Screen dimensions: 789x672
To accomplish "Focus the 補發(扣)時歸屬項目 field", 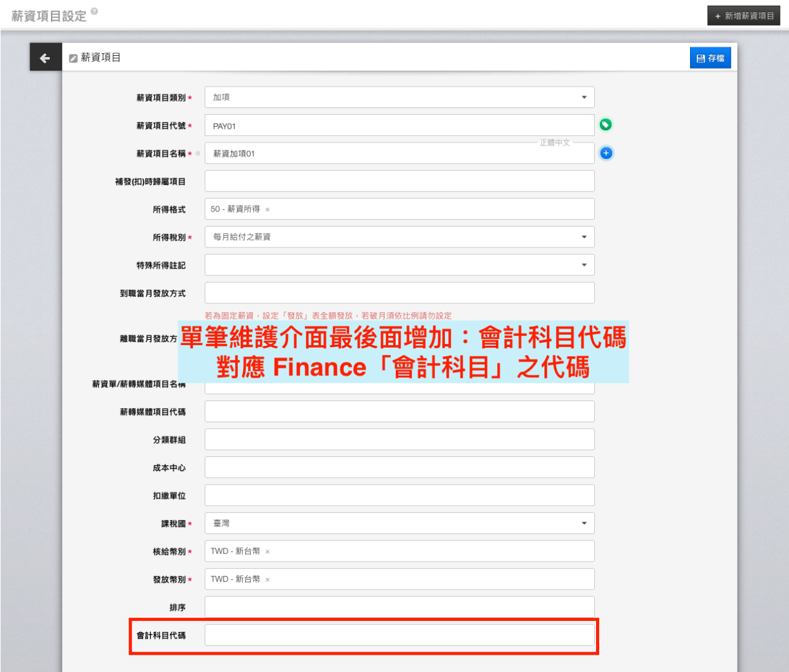I will point(399,181).
